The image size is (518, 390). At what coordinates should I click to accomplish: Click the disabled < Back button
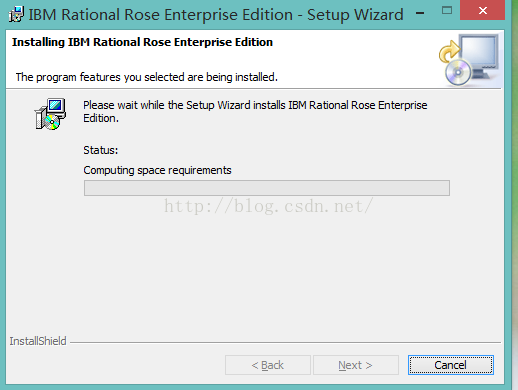click(x=268, y=365)
